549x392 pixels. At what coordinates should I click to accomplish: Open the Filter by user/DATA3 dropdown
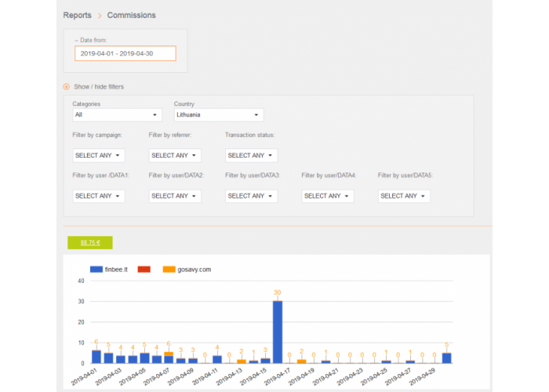point(252,196)
